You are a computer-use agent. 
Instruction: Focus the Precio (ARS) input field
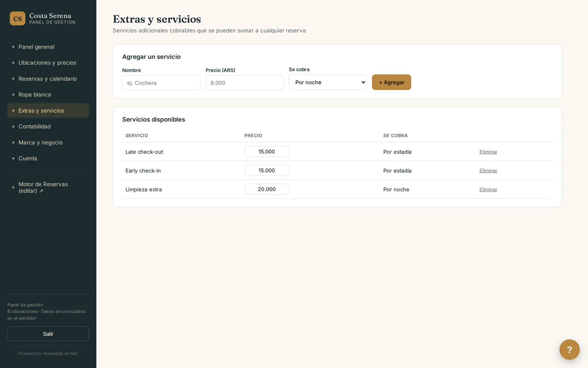coord(244,83)
